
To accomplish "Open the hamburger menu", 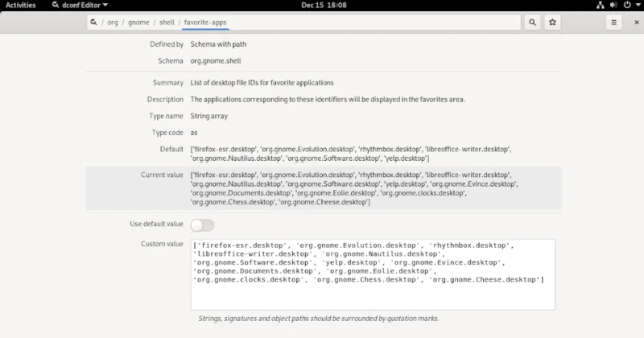I will pyautogui.click(x=613, y=23).
